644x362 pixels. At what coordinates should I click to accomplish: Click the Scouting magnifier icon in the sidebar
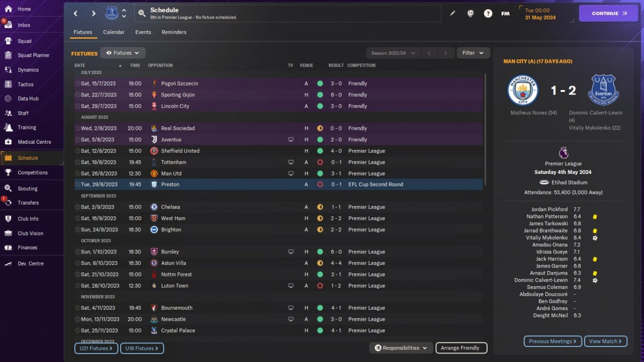point(9,189)
